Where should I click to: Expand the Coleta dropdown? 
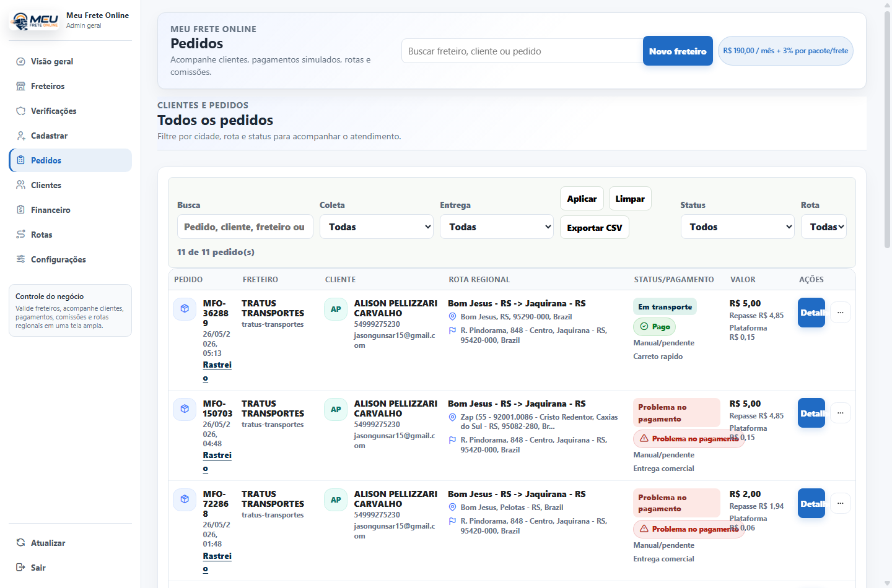[377, 227]
